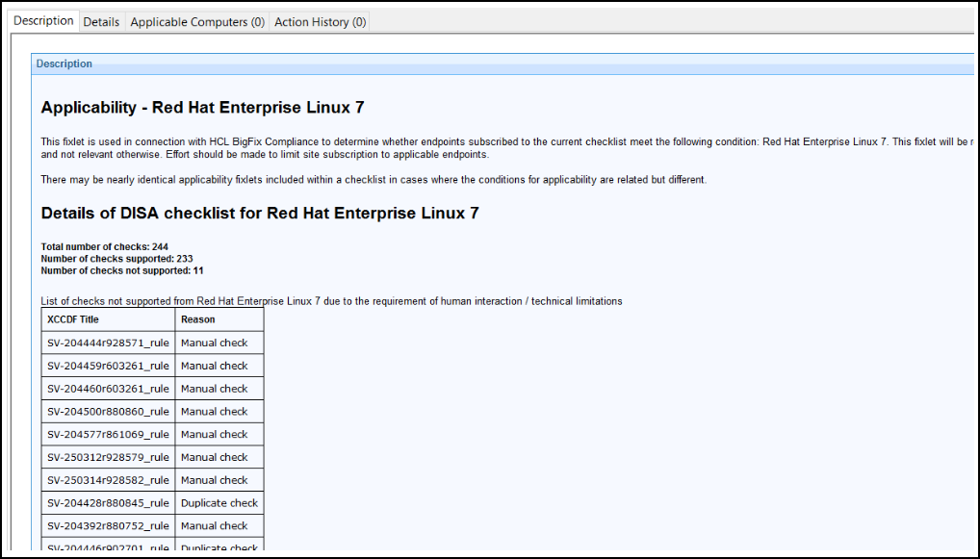Select the SV-204500r880860_rule cell
Image resolution: width=980 pixels, height=559 pixels.
pyautogui.click(x=108, y=412)
